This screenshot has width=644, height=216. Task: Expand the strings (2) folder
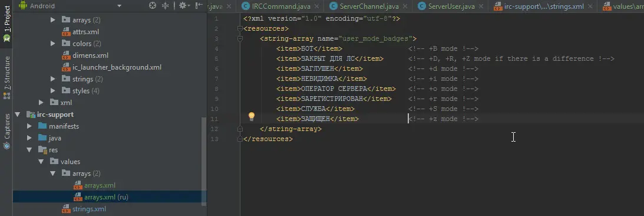[x=52, y=78]
